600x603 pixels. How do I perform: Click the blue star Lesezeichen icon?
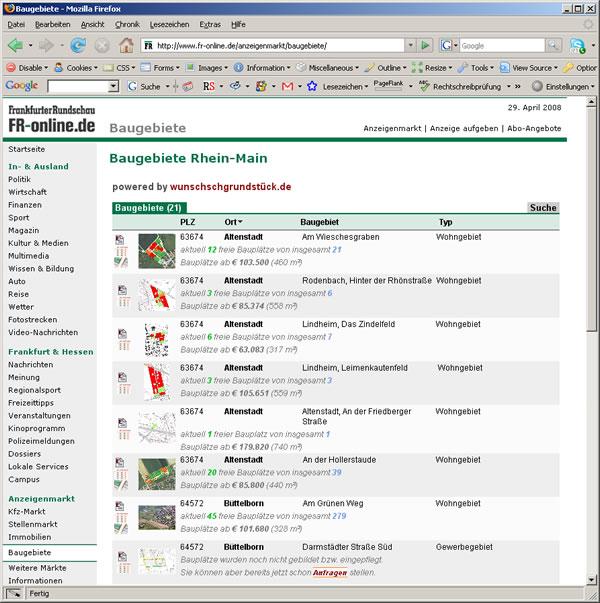312,86
